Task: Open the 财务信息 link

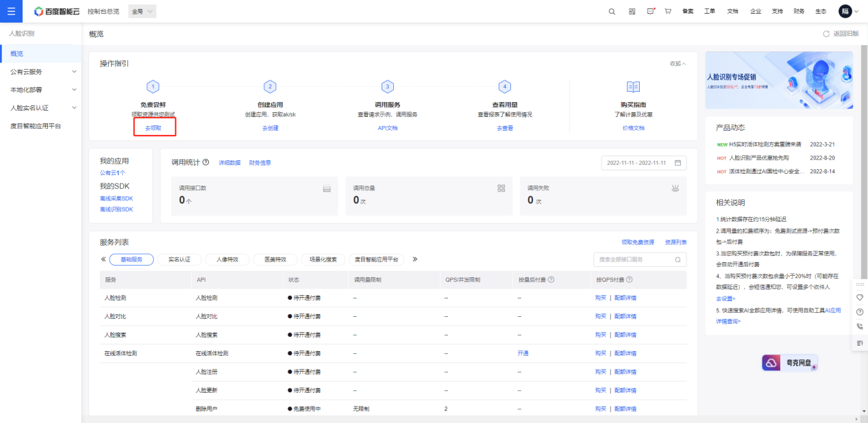Action: (260, 163)
